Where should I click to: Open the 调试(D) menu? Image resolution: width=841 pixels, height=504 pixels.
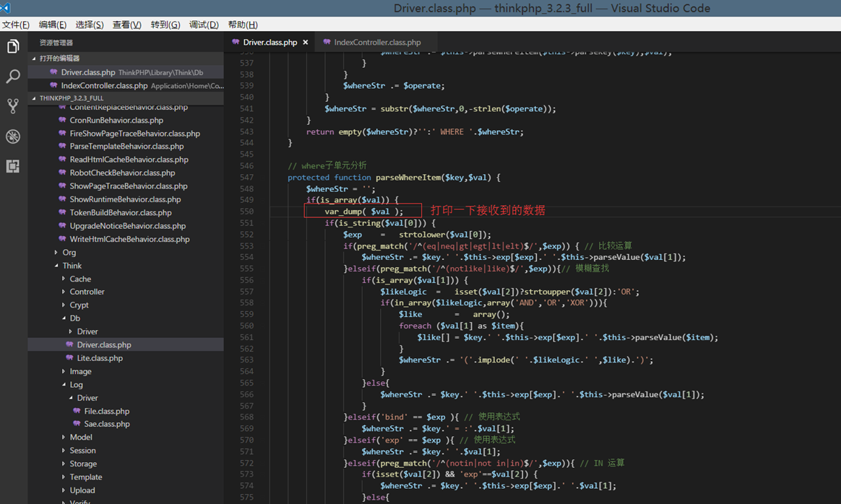(x=204, y=25)
